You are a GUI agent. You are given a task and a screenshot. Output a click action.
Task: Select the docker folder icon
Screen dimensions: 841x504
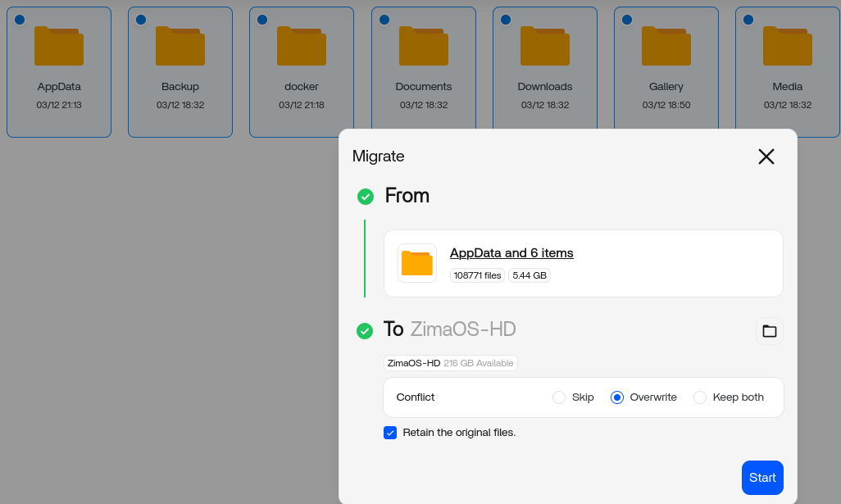point(302,46)
